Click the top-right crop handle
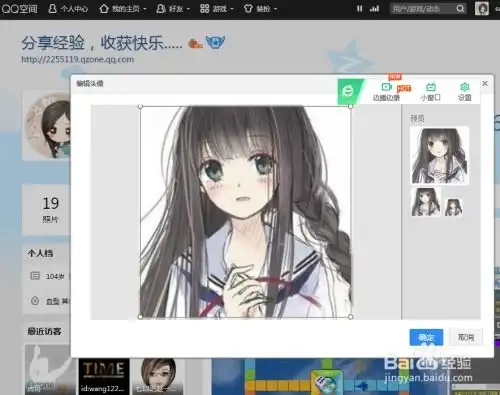500x395 pixels. click(x=350, y=106)
